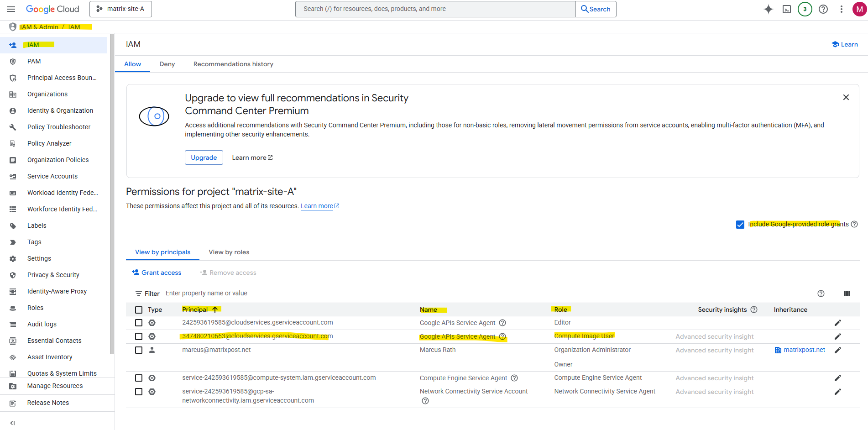Select the marcus@matrixpost.net row checkbox
Image resolution: width=868 pixels, height=430 pixels.
139,350
